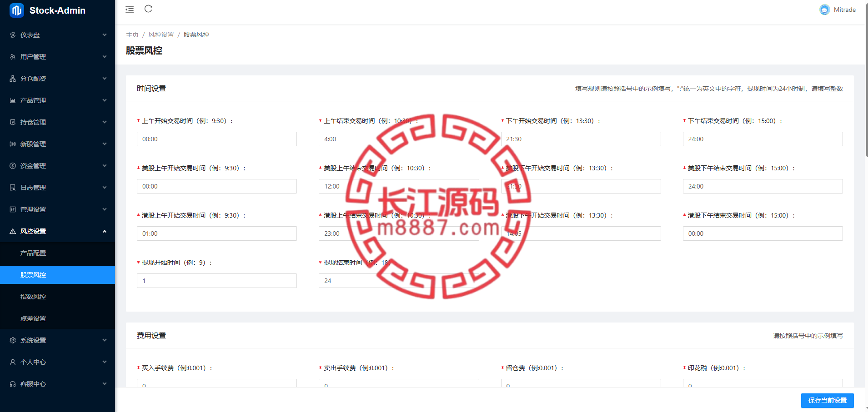Click the Stock-Admin title text
Viewport: 868px width, 412px height.
pos(57,10)
